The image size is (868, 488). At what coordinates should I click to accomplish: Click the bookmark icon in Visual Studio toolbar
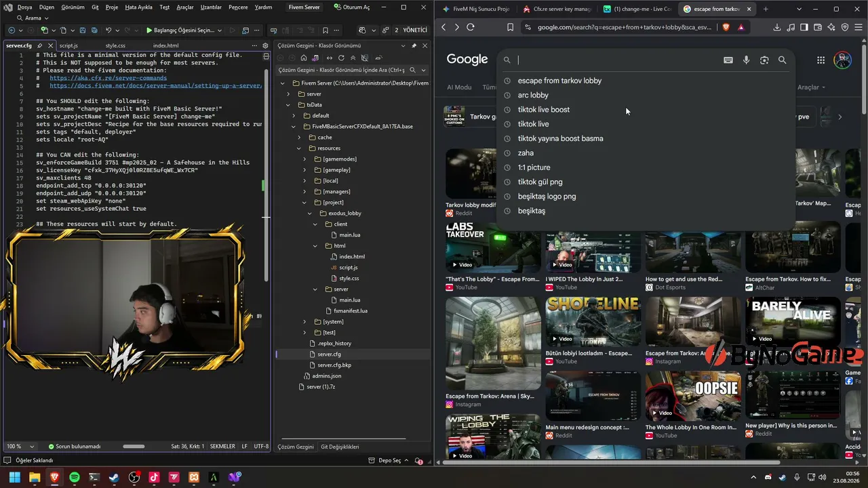click(x=325, y=30)
